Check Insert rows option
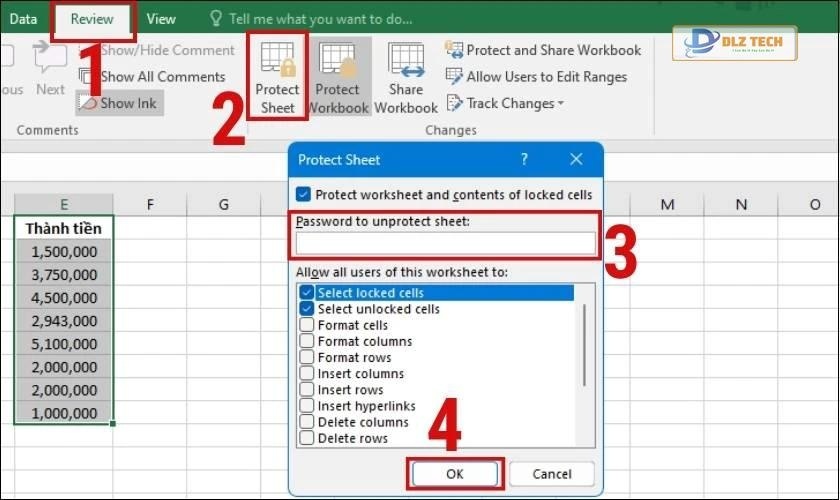This screenshot has width=840, height=500. point(306,389)
